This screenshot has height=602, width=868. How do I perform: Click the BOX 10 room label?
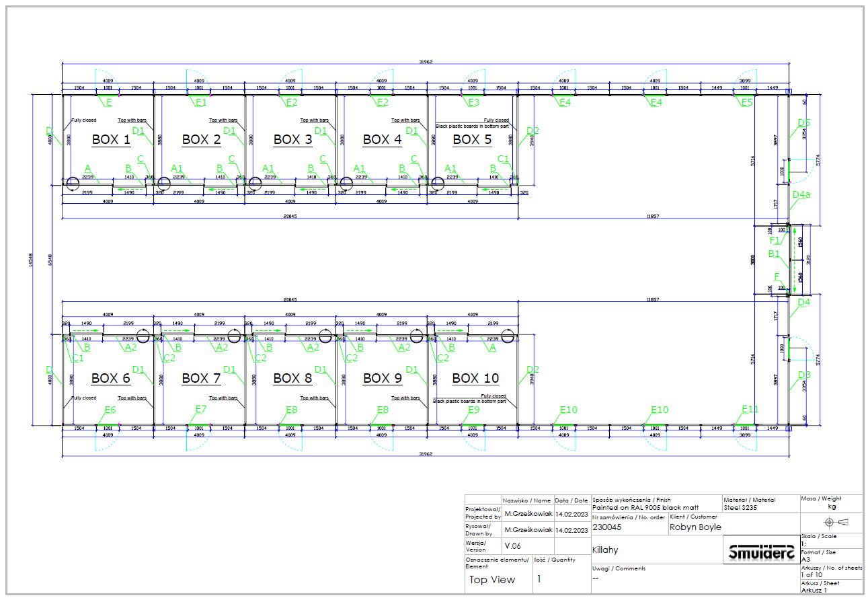click(x=475, y=379)
